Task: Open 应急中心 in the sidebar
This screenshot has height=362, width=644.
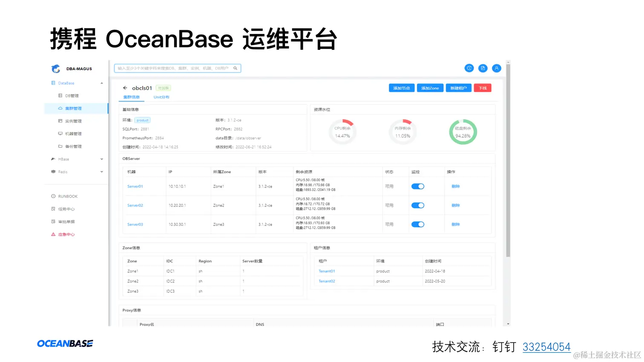Action: click(66, 234)
